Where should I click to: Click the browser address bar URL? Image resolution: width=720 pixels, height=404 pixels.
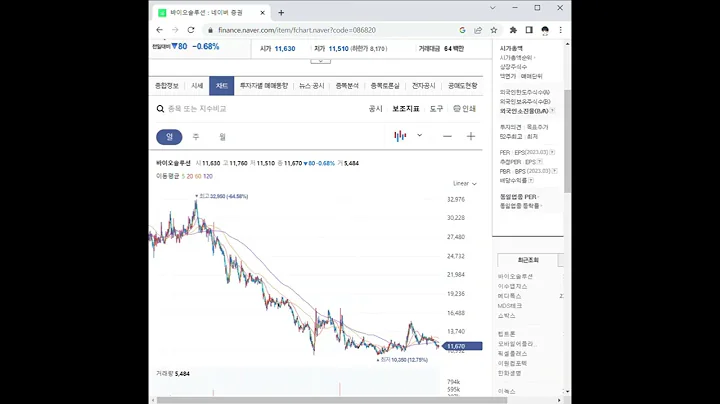coord(297,30)
